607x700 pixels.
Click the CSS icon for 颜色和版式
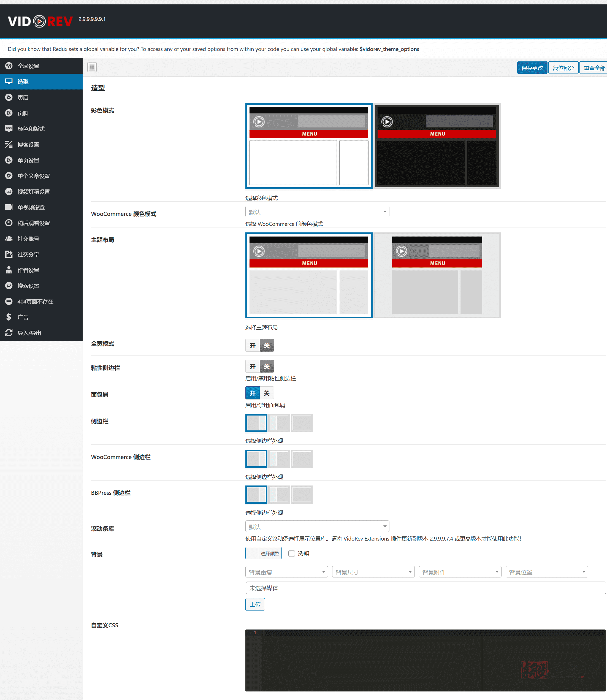(x=9, y=128)
